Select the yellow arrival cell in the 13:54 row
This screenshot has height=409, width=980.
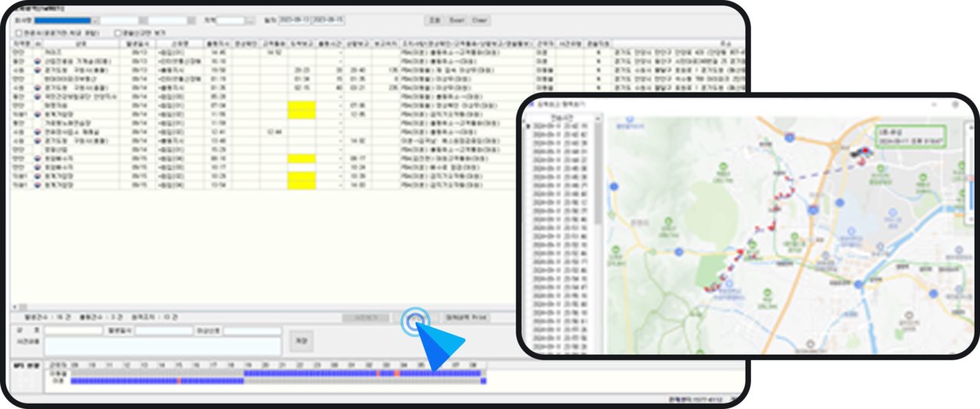click(301, 185)
